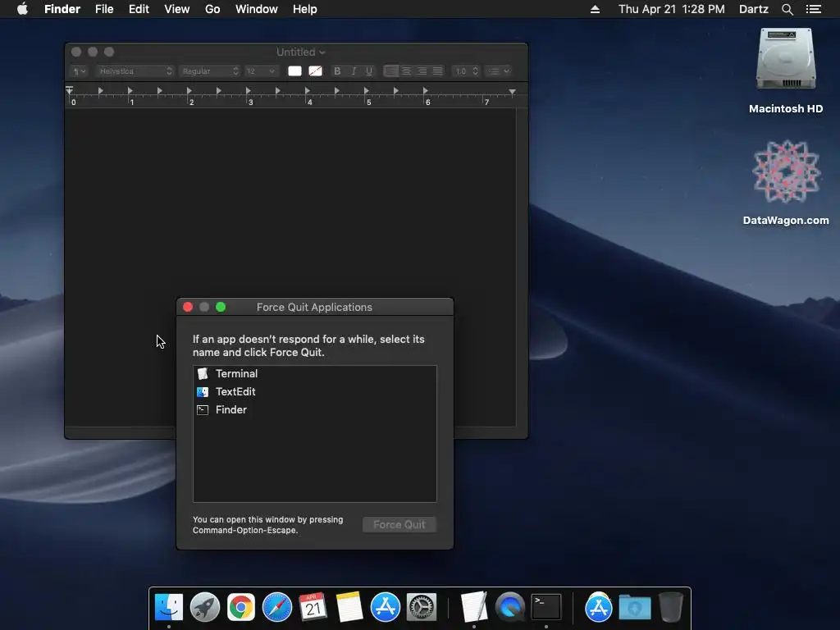
Task: Click the date and time in menu bar
Action: [671, 9]
